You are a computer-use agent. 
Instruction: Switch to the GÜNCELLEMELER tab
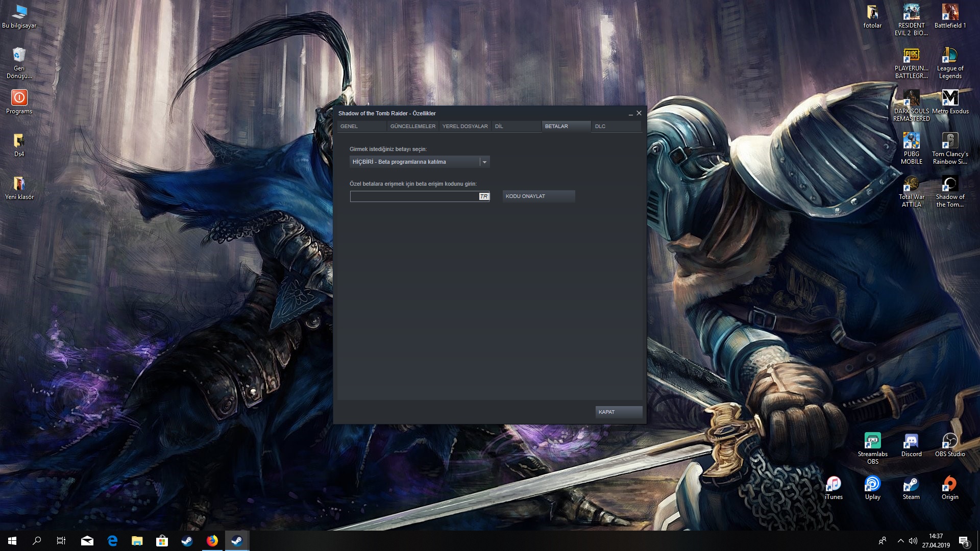[x=413, y=126]
